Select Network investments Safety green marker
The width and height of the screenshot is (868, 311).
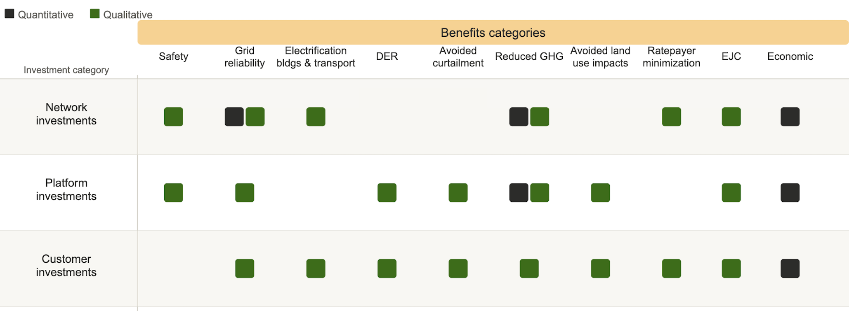pos(173,117)
